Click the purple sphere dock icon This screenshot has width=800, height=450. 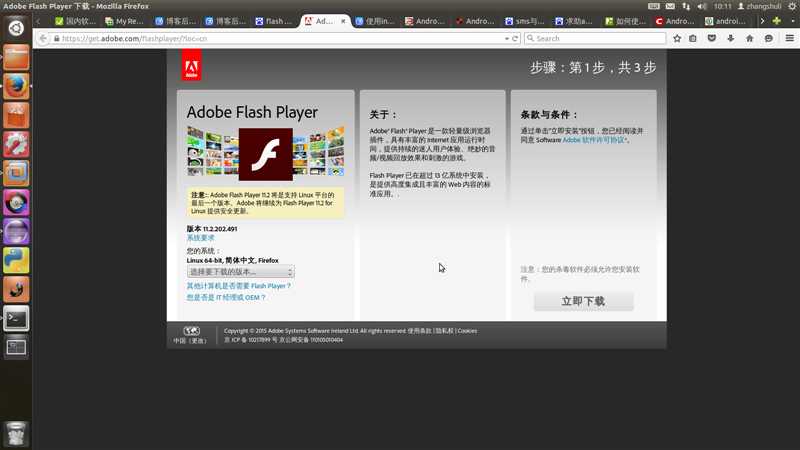point(16,231)
